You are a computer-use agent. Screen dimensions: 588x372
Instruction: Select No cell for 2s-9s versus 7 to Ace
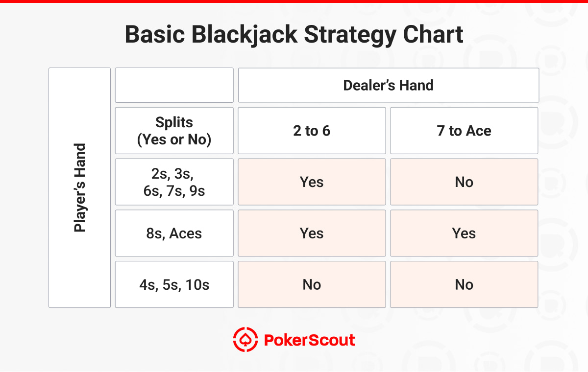tap(464, 182)
